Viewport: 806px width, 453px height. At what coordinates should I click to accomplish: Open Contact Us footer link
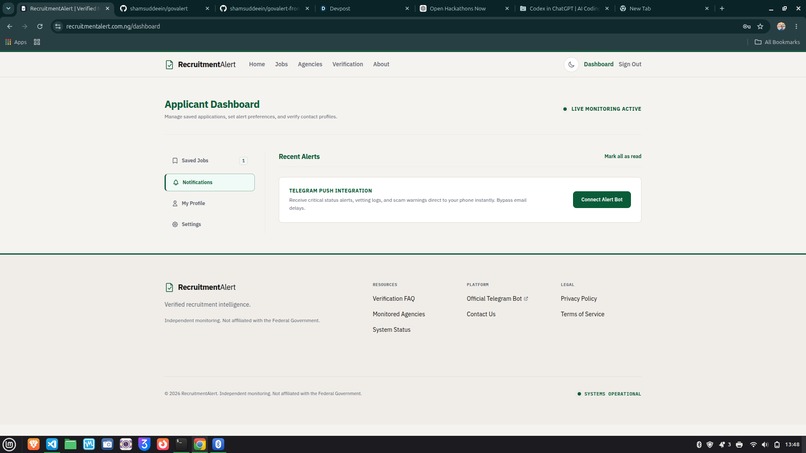point(481,314)
